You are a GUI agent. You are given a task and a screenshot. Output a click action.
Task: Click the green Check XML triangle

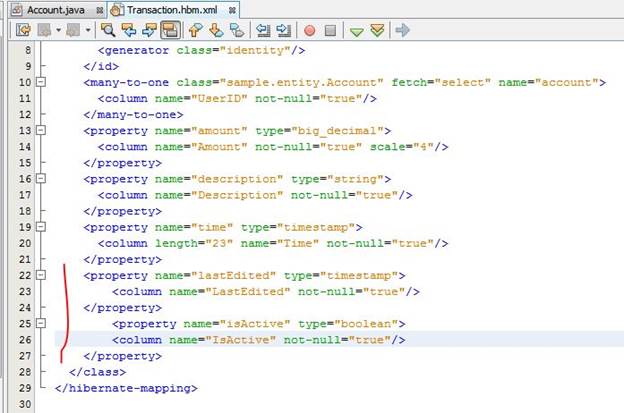pos(357,32)
